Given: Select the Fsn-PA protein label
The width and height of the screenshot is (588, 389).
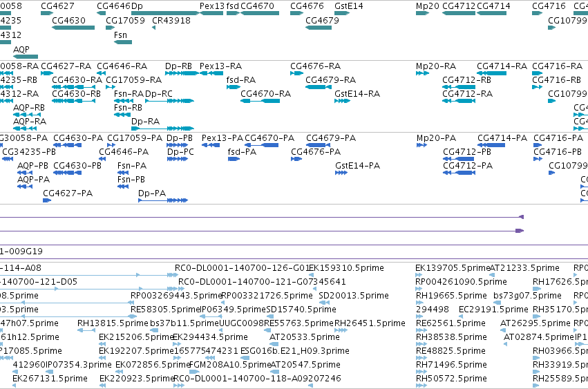Looking at the screenshot, I should click(x=131, y=166).
